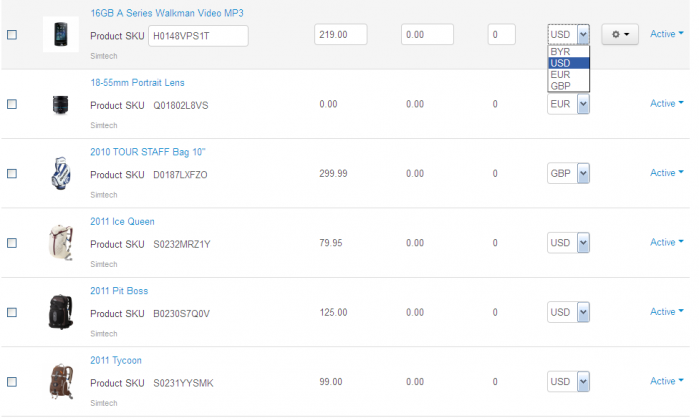700x418 pixels.
Task: Click the camera lens product image
Action: click(x=60, y=105)
